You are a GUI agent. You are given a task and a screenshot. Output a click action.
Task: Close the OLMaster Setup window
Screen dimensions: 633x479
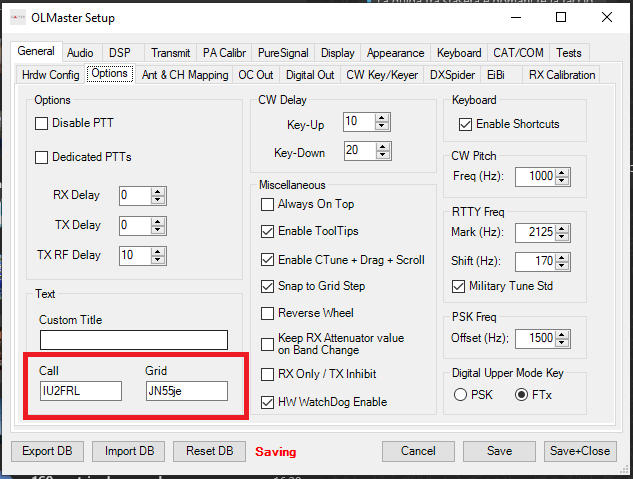606,17
